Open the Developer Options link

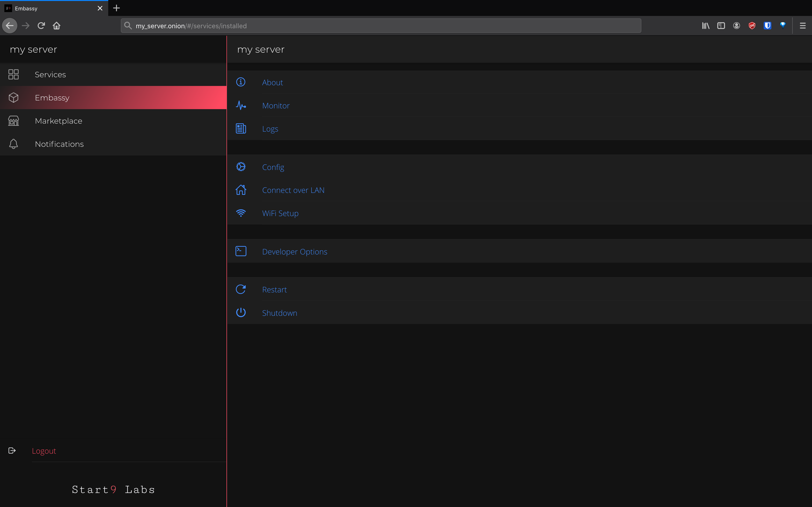(x=294, y=252)
